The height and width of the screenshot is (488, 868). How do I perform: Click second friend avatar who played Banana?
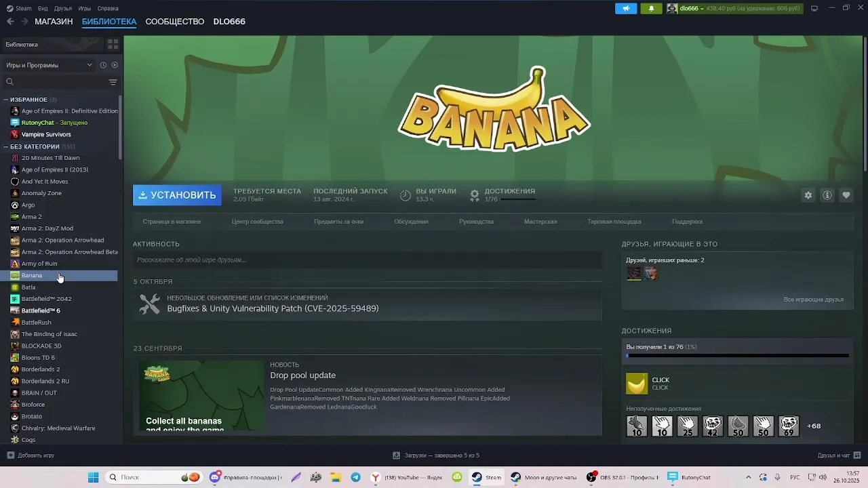coord(650,273)
